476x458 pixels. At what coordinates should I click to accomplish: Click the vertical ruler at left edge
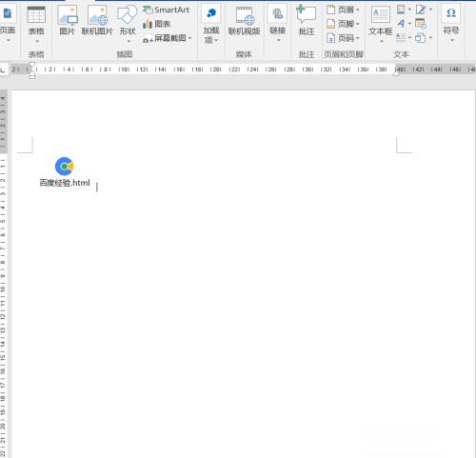3,273
